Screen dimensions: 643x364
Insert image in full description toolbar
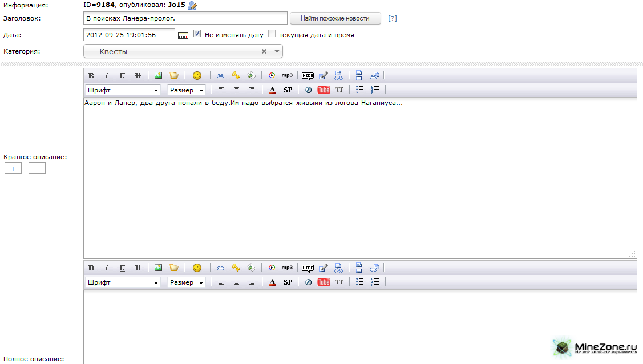[158, 268]
